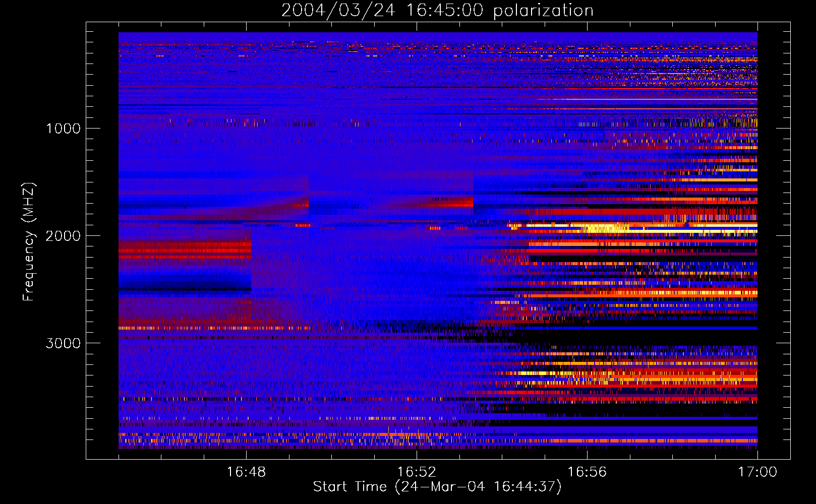The image size is (816, 504).
Task: Select the 2000 frequency axis label
Action: [63, 236]
